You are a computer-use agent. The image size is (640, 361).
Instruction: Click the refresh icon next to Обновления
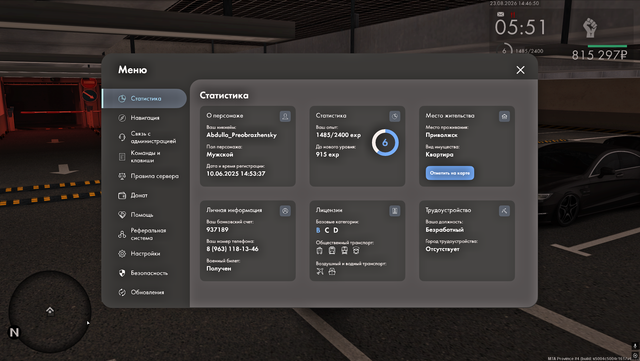click(122, 292)
